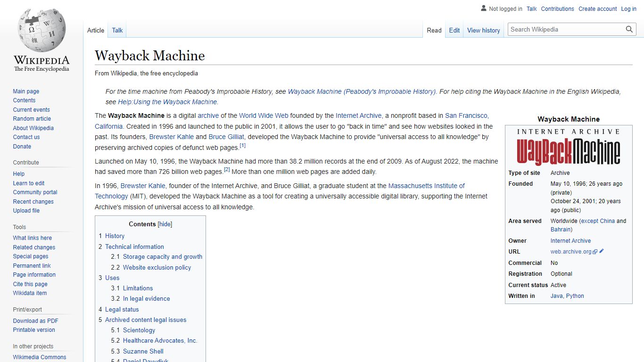Open the World Wide Web link
644x362 pixels.
[x=264, y=115]
